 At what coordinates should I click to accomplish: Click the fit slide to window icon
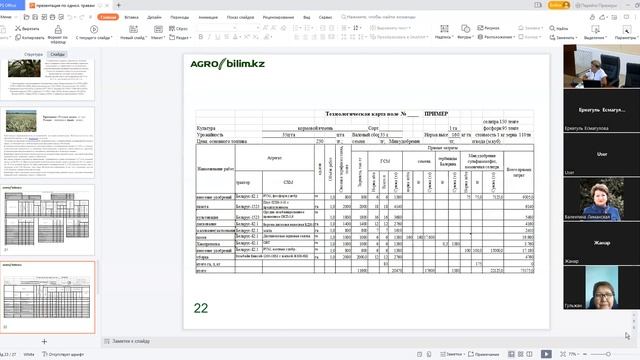pyautogui.click(x=563, y=354)
